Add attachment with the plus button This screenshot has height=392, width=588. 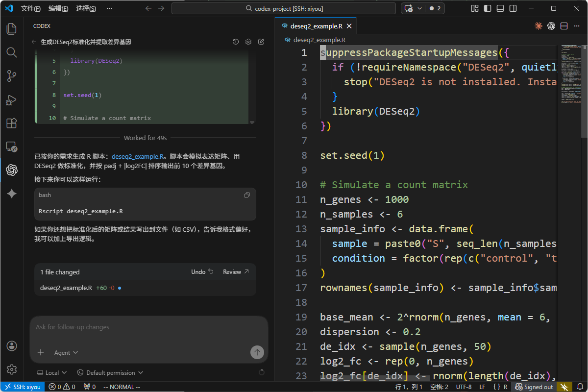tap(41, 352)
